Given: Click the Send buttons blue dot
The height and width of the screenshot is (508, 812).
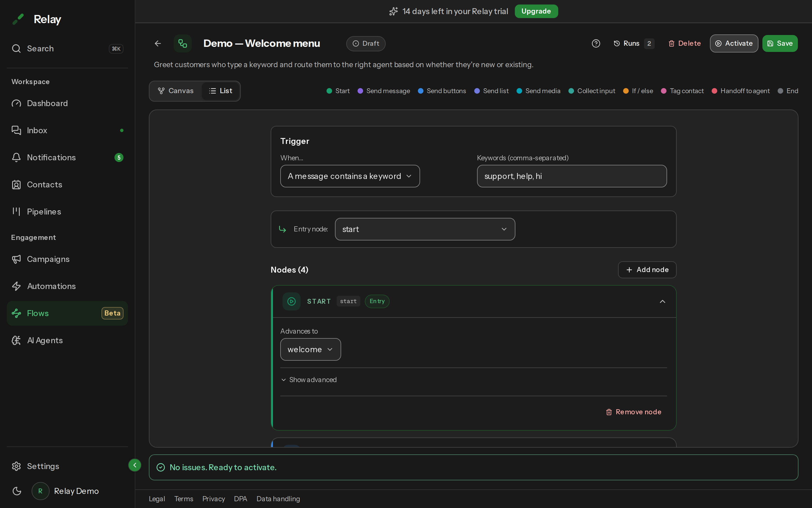Looking at the screenshot, I should pyautogui.click(x=420, y=91).
